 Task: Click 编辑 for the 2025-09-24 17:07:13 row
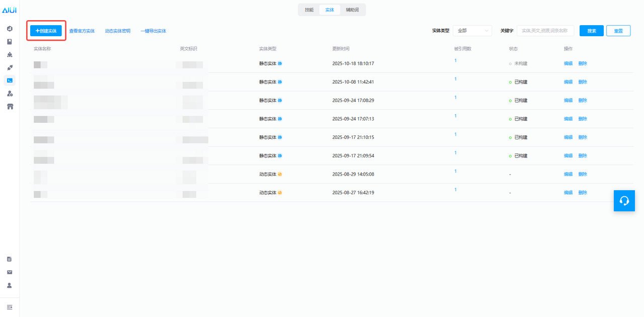click(568, 119)
